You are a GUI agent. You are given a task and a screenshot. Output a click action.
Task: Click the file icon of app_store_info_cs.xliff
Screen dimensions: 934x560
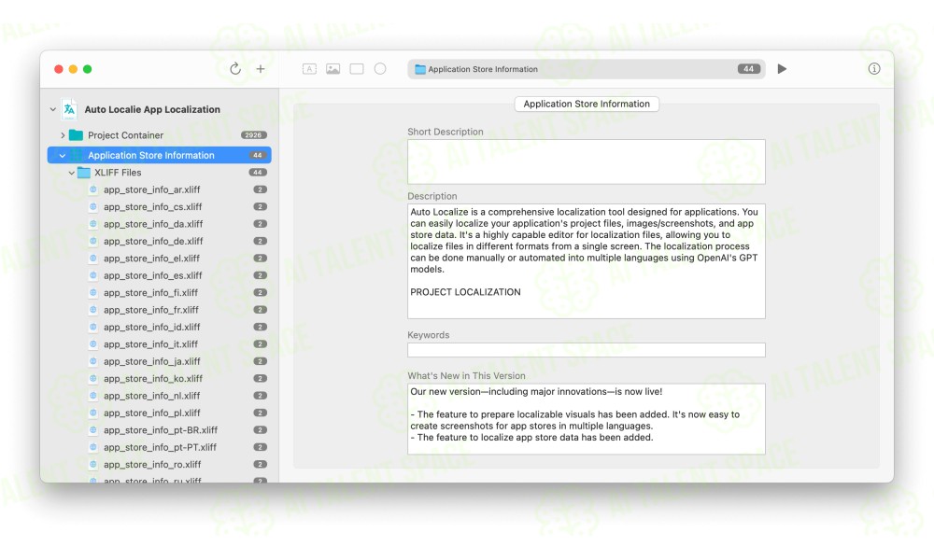[x=92, y=207]
